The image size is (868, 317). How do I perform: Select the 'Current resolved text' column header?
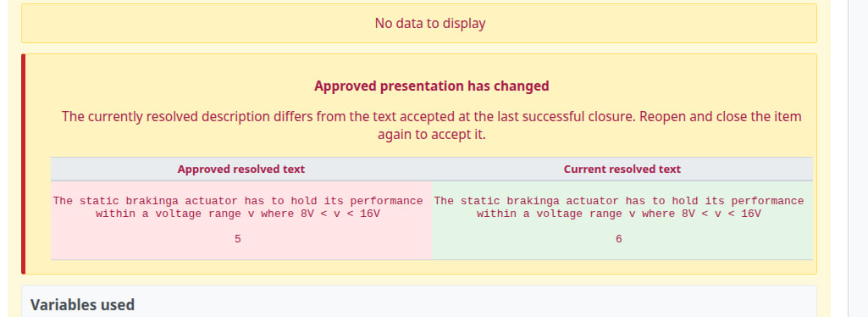tap(622, 169)
